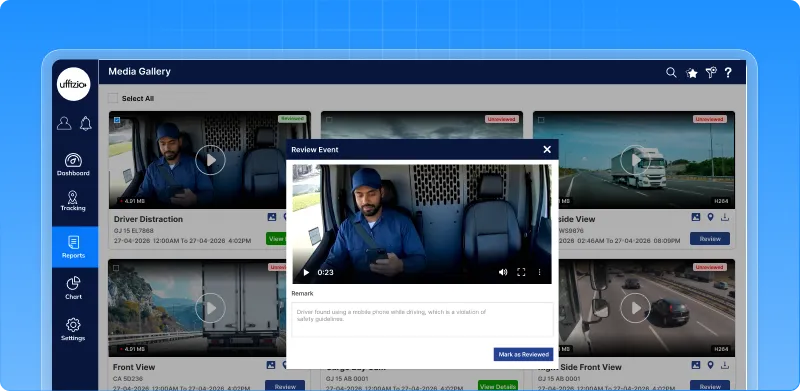Click Review button on Front View card
The height and width of the screenshot is (391, 800).
[x=285, y=385]
